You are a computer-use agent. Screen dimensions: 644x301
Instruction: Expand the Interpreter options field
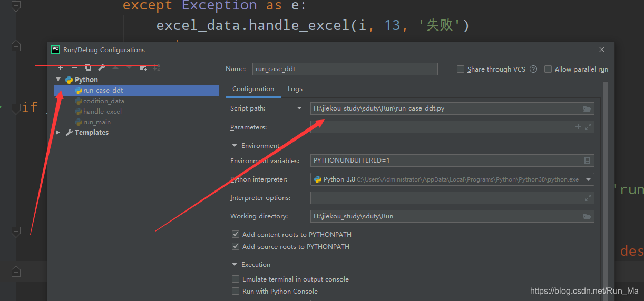588,198
